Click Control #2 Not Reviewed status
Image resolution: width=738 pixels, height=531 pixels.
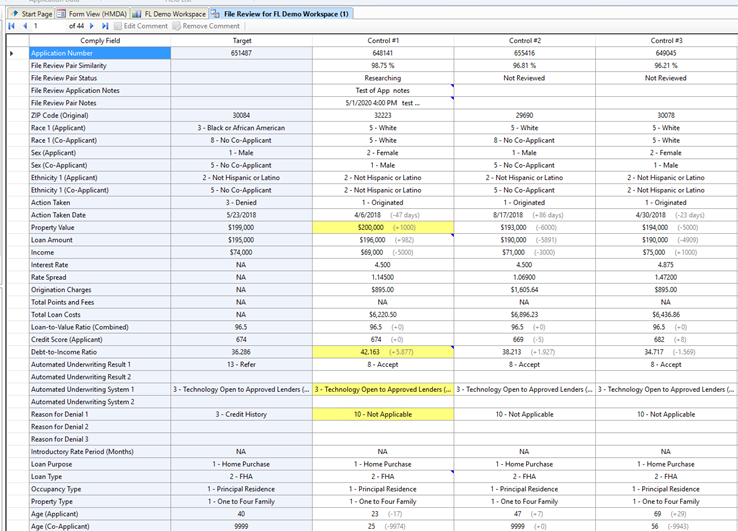(x=524, y=78)
